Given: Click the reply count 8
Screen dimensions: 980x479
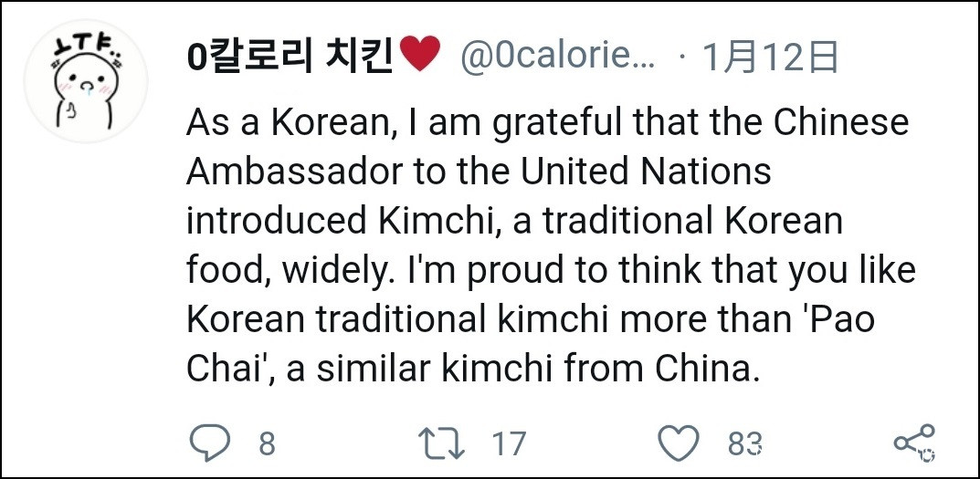Looking at the screenshot, I should pos(267,444).
